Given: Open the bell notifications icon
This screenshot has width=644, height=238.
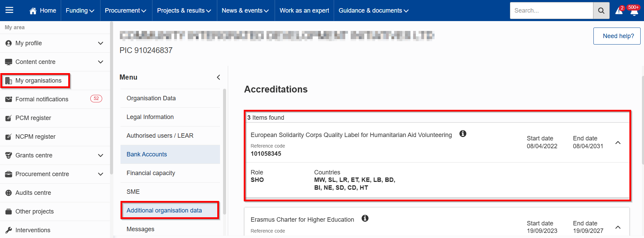Looking at the screenshot, I should [x=634, y=12].
